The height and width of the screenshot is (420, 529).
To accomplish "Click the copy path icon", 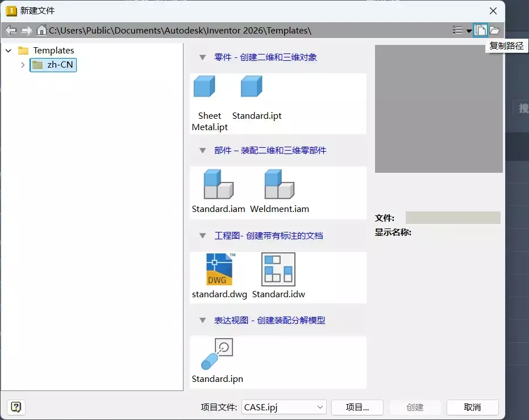I will click(480, 30).
